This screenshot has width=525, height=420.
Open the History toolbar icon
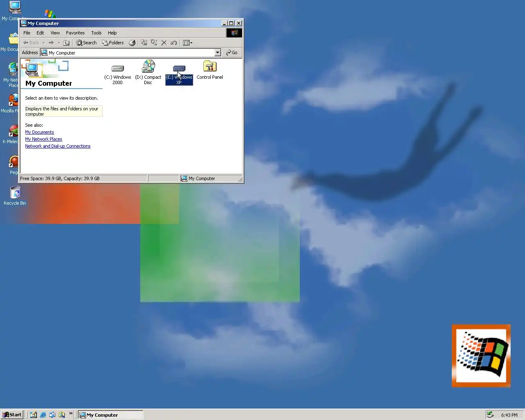132,43
